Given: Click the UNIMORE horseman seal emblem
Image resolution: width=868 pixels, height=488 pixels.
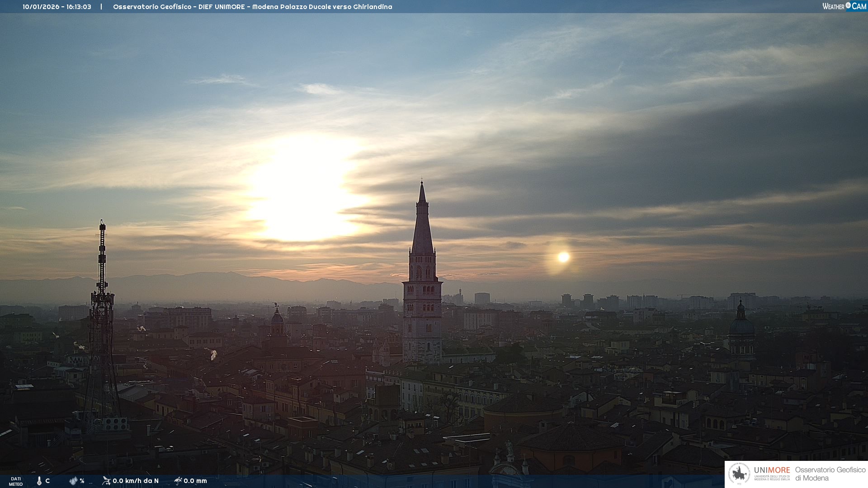Looking at the screenshot, I should [x=739, y=474].
